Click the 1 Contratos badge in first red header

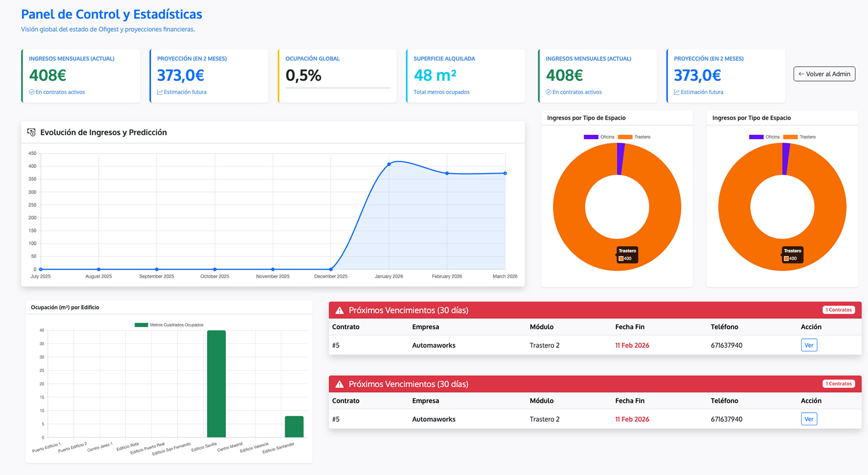[839, 310]
